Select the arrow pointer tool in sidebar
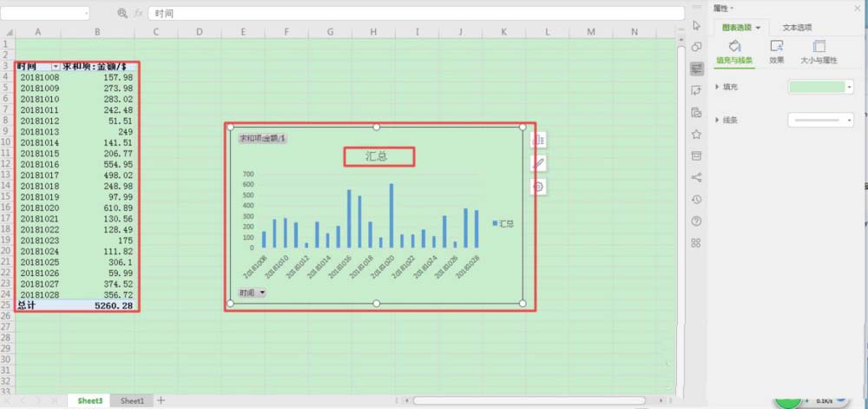 click(x=696, y=24)
